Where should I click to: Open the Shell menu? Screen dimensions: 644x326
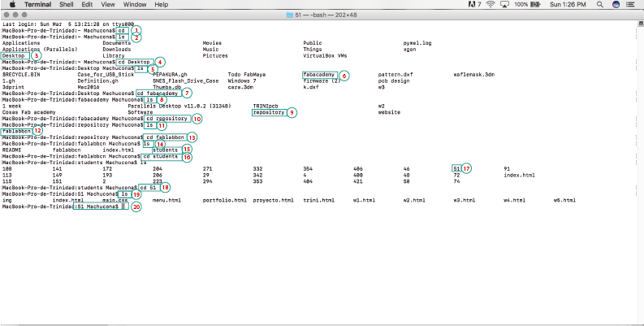(x=66, y=5)
